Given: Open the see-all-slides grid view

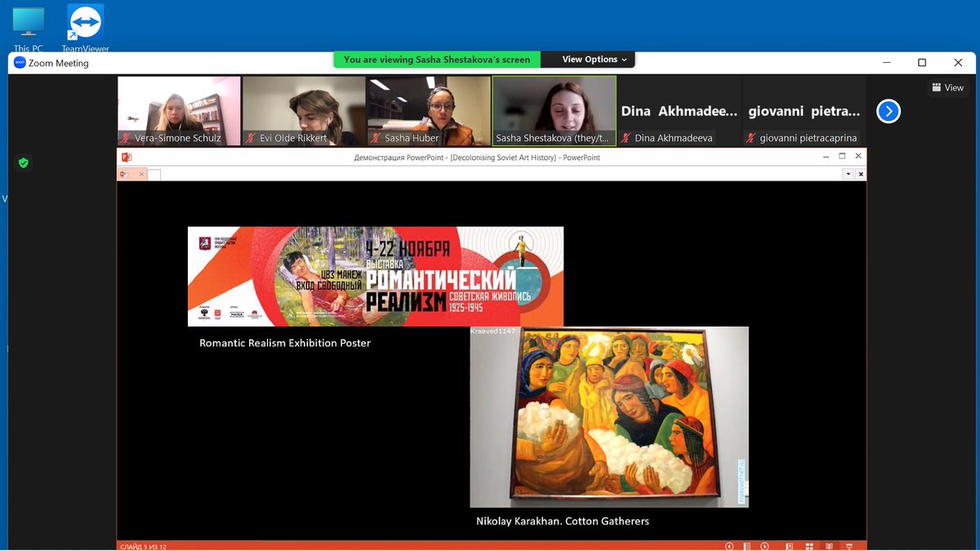Looking at the screenshot, I should [810, 545].
